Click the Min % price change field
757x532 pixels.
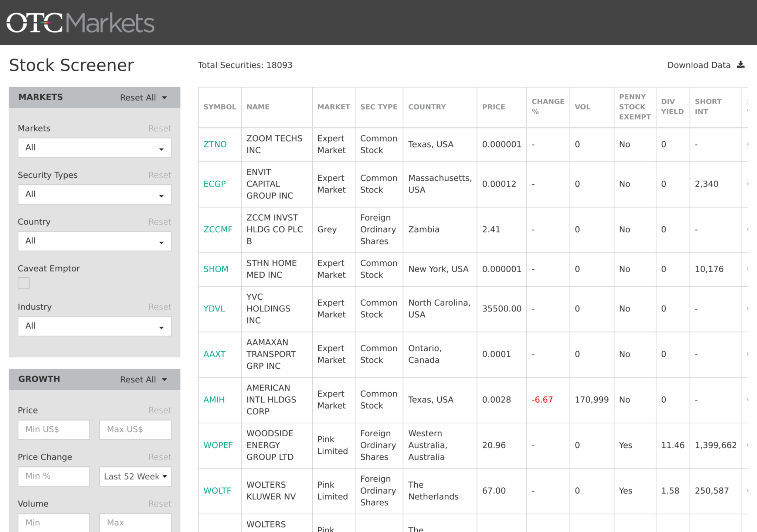tap(54, 476)
